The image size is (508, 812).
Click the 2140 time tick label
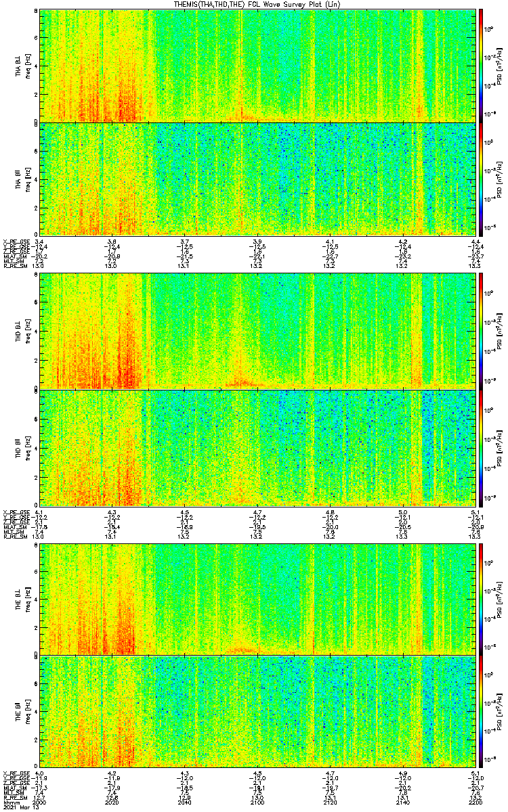(402, 802)
